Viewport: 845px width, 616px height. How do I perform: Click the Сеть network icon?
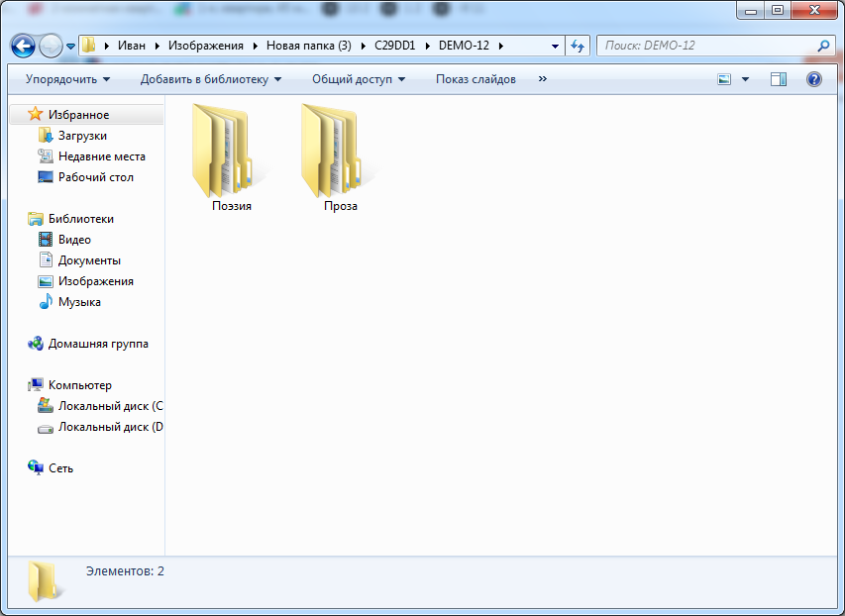[x=35, y=467]
